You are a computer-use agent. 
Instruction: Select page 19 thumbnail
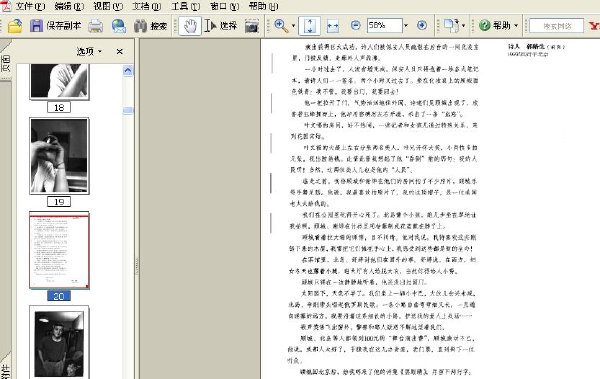[59, 156]
